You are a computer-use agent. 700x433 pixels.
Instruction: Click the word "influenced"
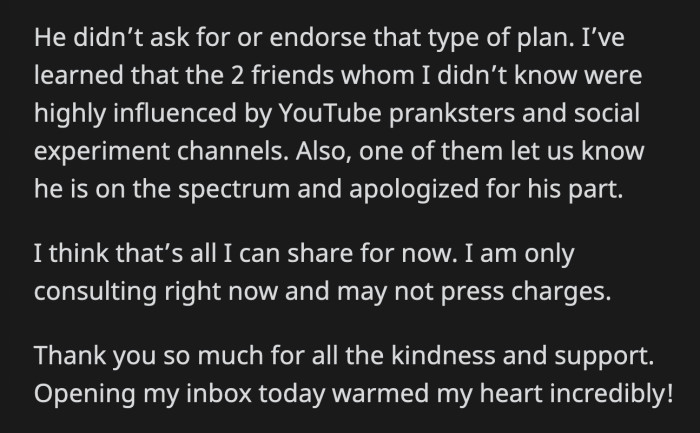(x=175, y=113)
